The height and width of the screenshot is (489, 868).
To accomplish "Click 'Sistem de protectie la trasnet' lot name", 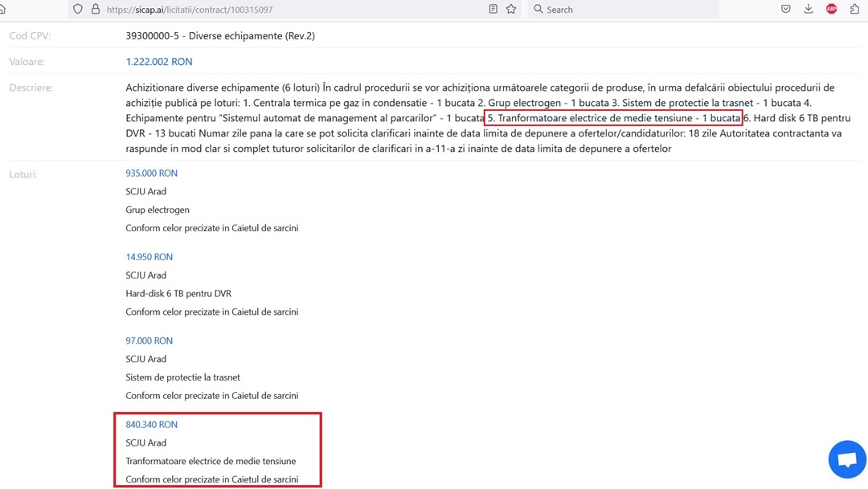I will 182,377.
